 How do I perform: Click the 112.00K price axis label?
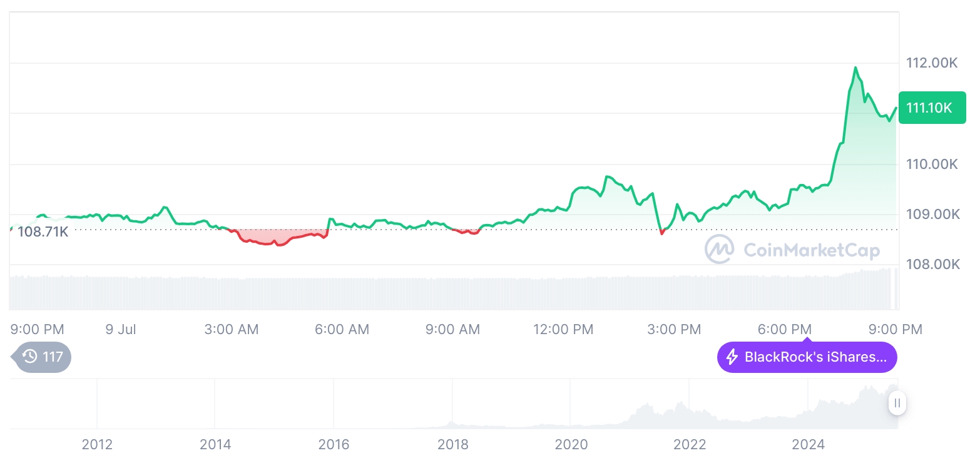(932, 63)
